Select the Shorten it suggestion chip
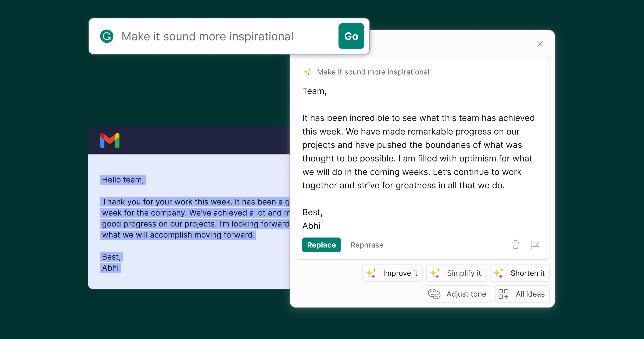644x339 pixels. pyautogui.click(x=519, y=273)
